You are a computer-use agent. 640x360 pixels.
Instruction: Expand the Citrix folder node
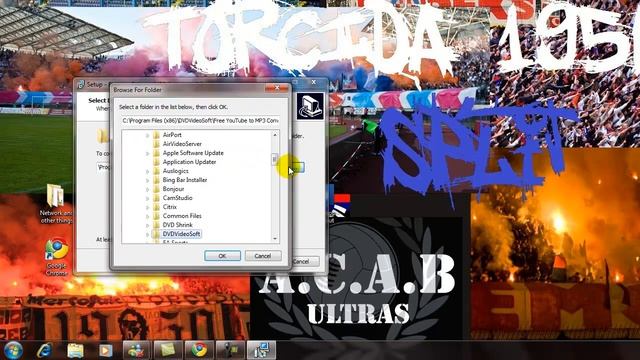click(147, 207)
